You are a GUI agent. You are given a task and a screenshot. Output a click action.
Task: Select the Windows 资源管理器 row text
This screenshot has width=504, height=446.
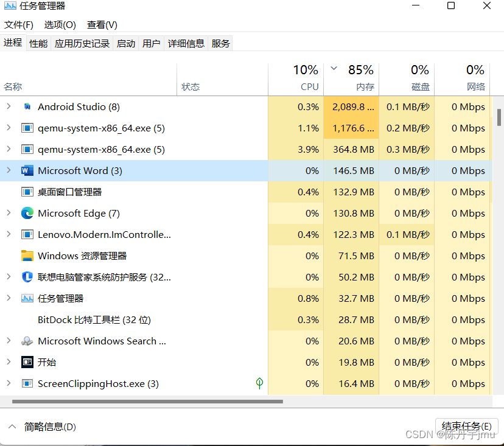(x=82, y=256)
